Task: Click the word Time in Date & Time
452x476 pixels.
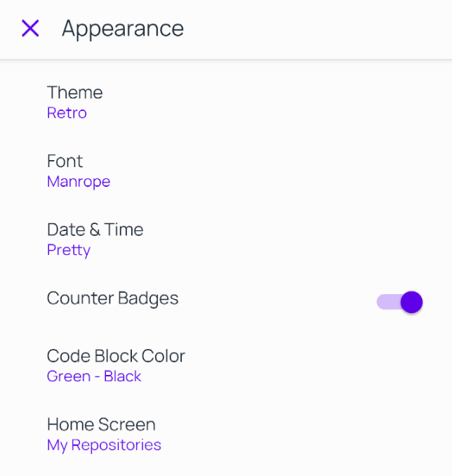Action: coord(124,230)
